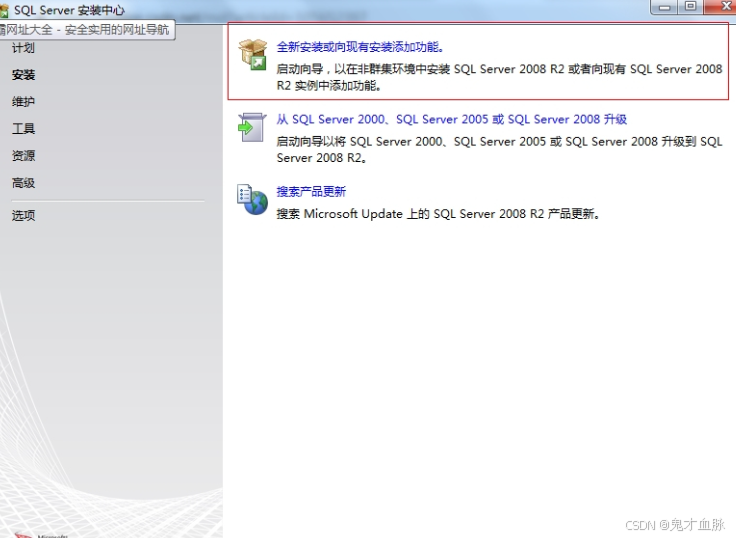This screenshot has height=538, width=736.
Task: Click the 搜索产品更新 link
Action: click(x=311, y=192)
